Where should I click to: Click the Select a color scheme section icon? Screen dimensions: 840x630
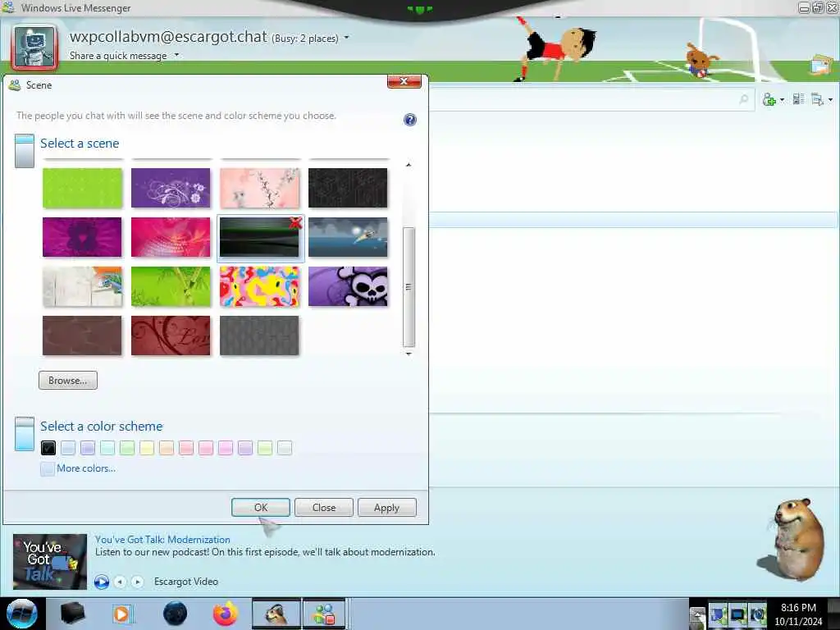coord(25,433)
